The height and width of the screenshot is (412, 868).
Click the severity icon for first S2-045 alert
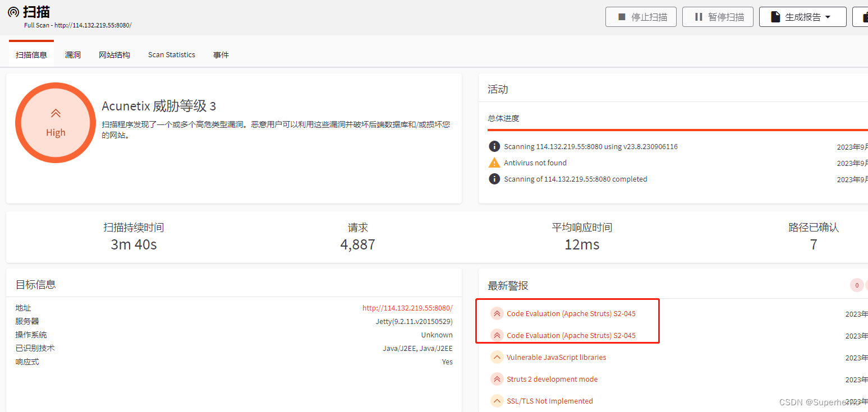tap(497, 313)
